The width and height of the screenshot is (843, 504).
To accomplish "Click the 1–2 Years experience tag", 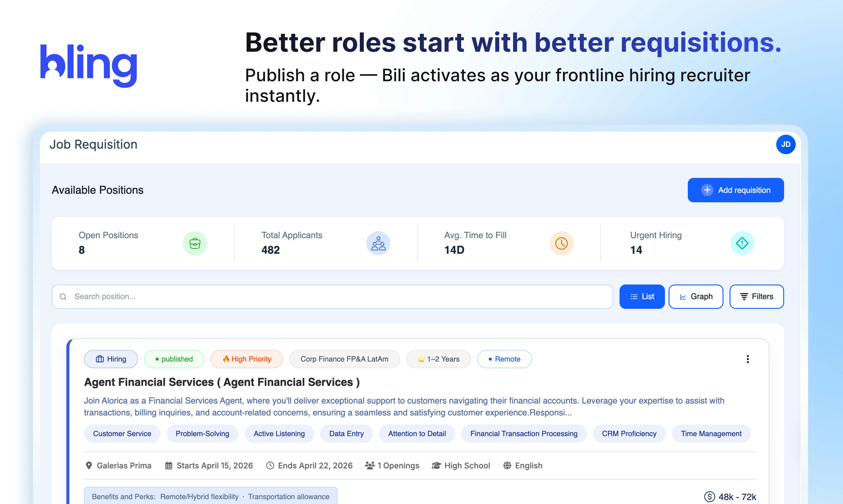I will point(438,359).
